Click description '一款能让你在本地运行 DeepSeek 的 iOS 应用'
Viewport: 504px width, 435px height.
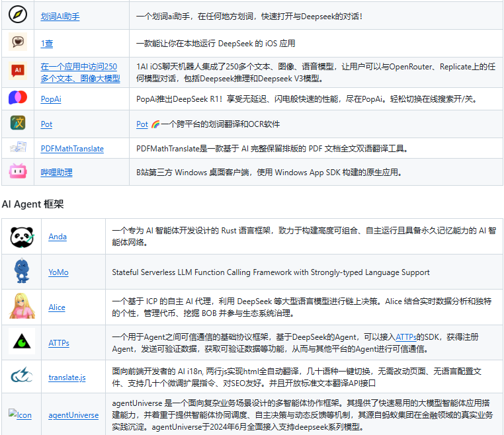coord(216,44)
